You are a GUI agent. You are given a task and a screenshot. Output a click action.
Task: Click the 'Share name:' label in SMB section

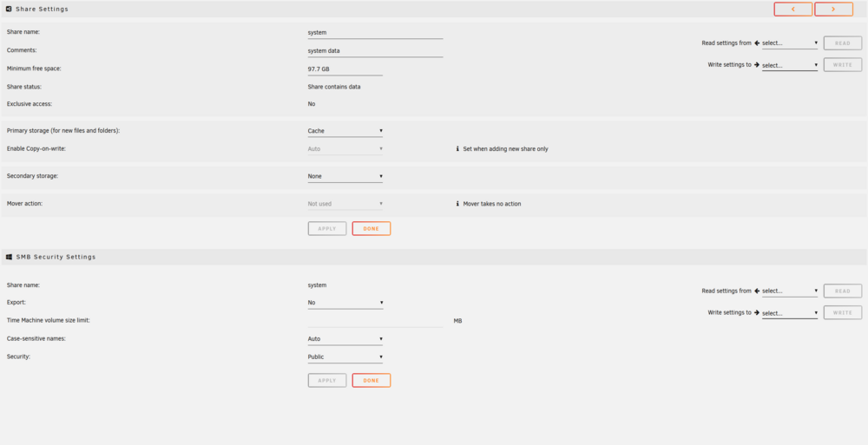[23, 285]
